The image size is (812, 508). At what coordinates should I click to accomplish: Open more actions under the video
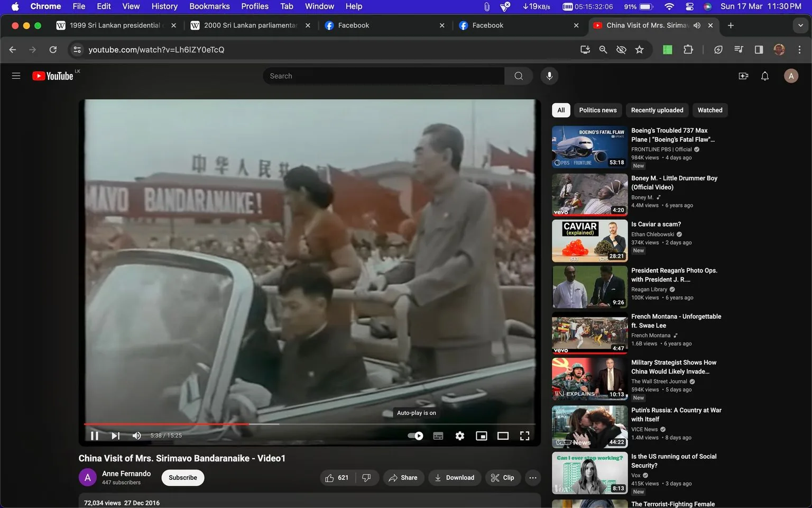[532, 477]
